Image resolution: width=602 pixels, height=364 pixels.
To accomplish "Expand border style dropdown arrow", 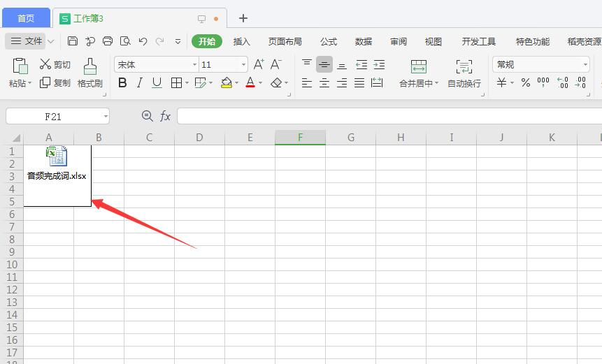I will [x=187, y=83].
